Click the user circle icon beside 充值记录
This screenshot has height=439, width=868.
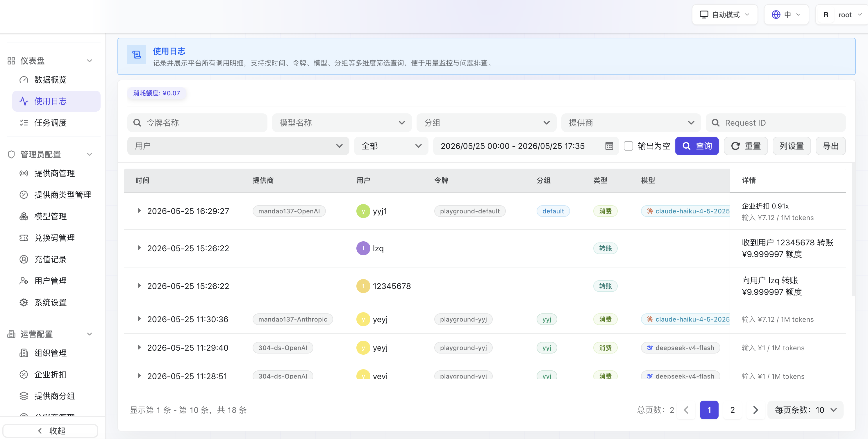point(24,259)
